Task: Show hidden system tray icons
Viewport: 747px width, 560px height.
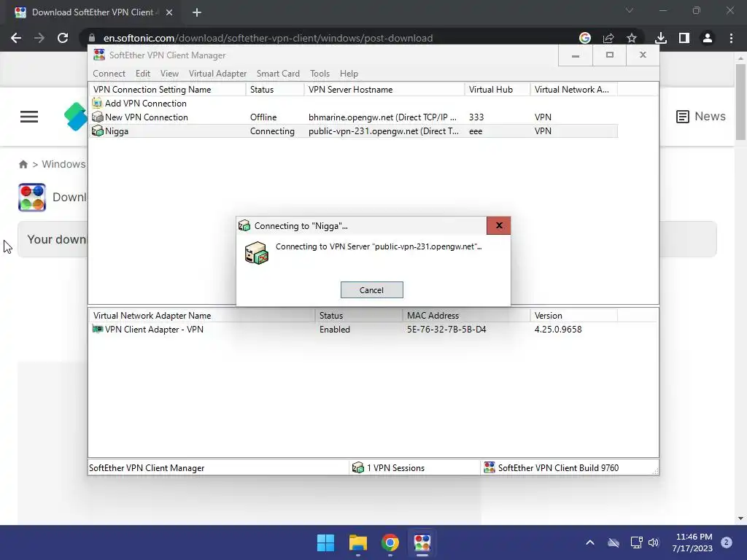Action: [589, 542]
